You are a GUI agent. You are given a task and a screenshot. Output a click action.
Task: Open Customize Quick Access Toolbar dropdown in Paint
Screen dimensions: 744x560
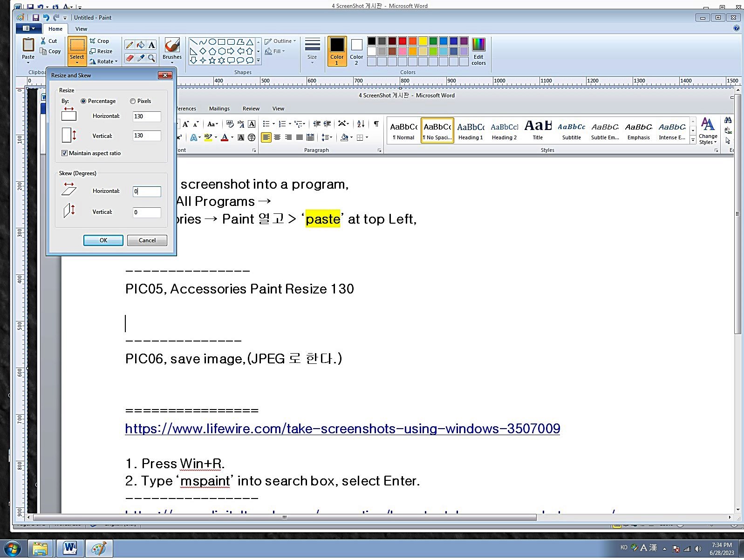[65, 18]
